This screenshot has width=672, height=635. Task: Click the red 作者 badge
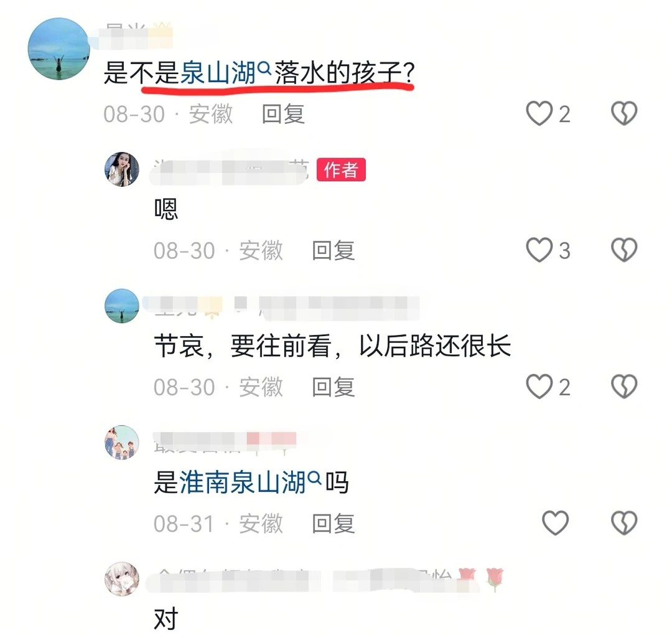(341, 170)
